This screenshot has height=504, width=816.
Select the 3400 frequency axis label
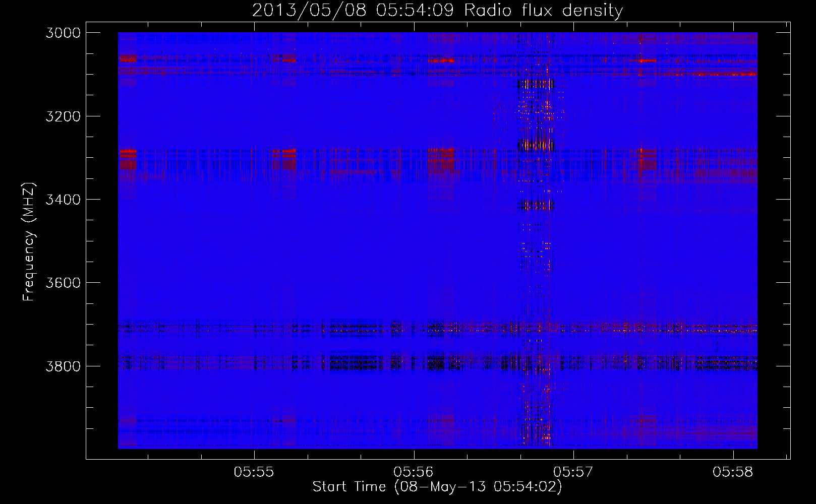(63, 200)
